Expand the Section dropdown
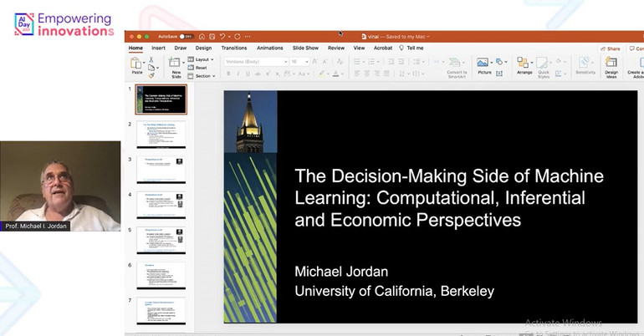The image size is (644, 336). pyautogui.click(x=204, y=76)
